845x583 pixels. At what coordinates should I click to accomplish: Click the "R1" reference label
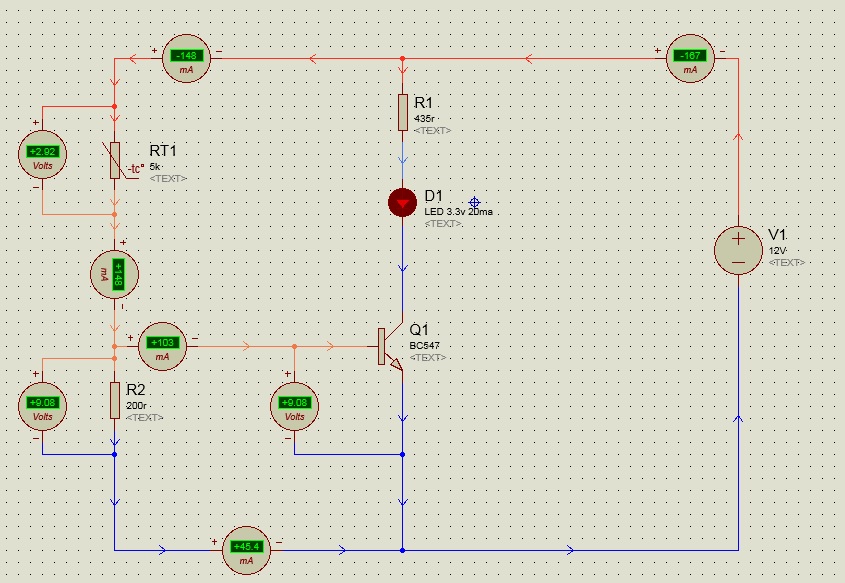424,102
